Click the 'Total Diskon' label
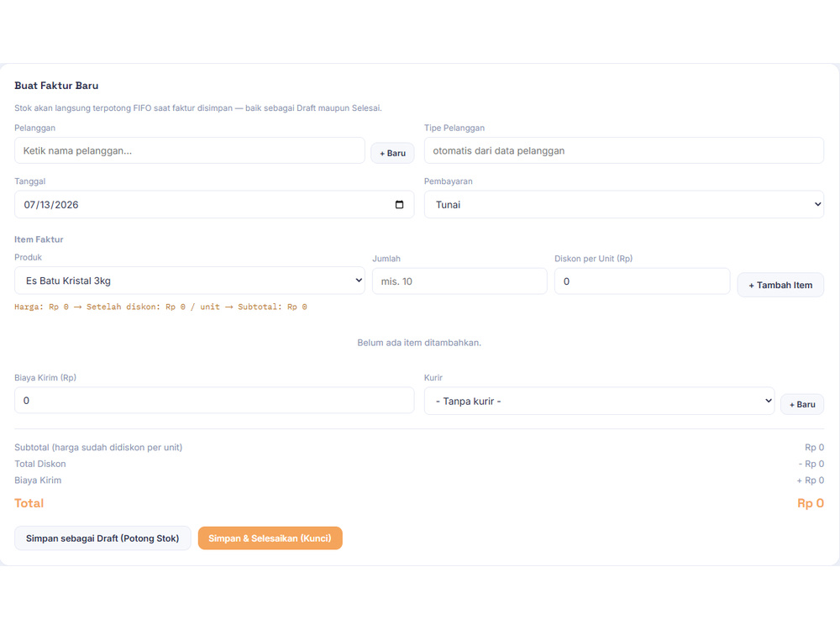This screenshot has height=630, width=840. (x=40, y=464)
